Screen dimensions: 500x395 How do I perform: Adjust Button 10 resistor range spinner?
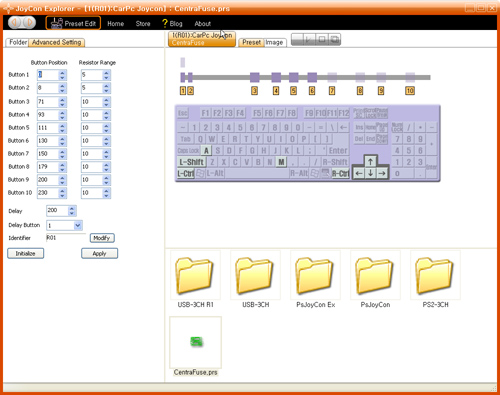point(106,193)
